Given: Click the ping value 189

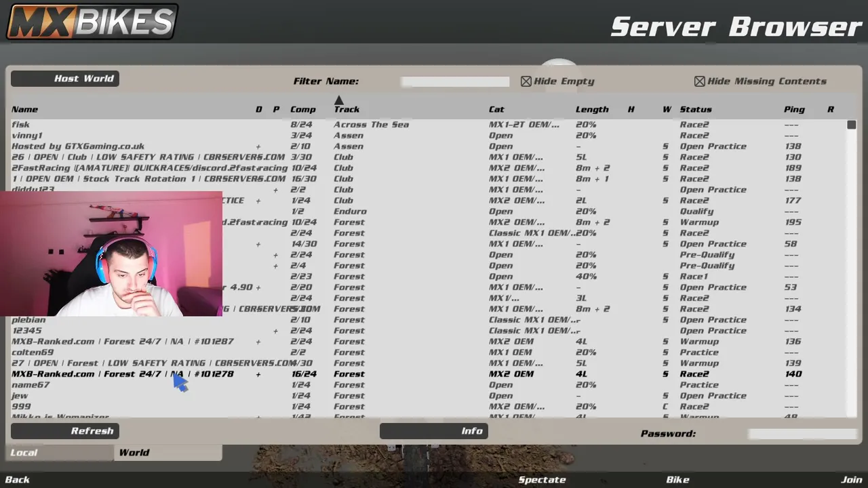Looking at the screenshot, I should 792,168.
